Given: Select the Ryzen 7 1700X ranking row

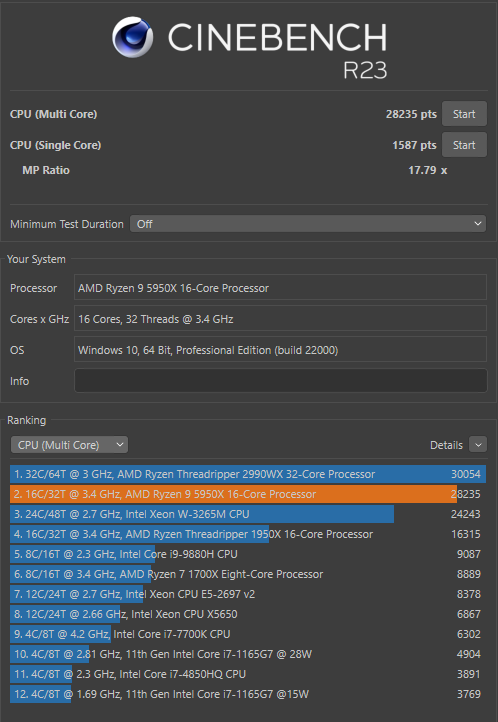Looking at the screenshot, I should pos(248,574).
